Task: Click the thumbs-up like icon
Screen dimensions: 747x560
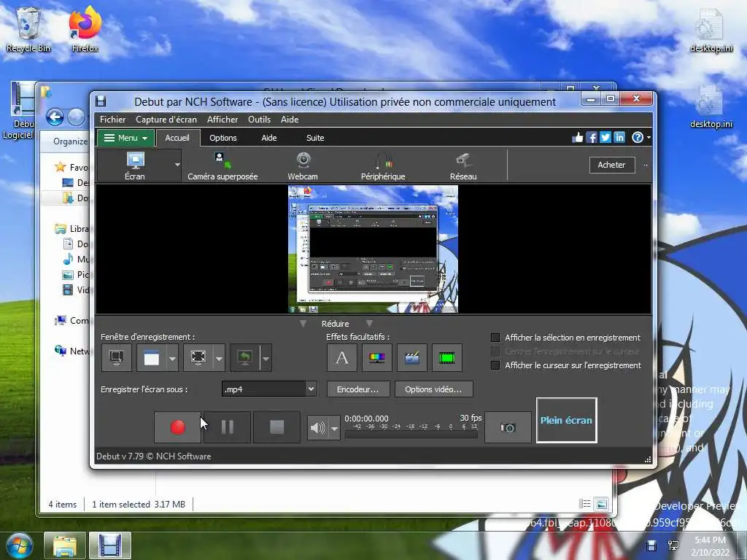Action: 578,138
